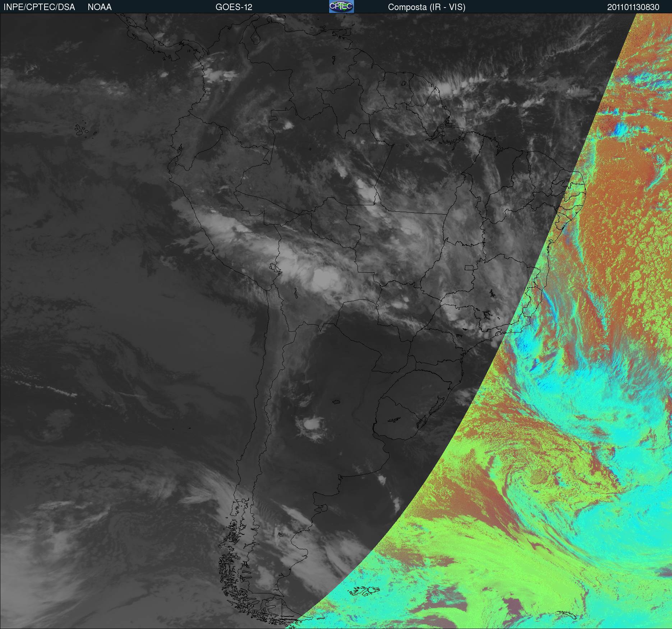This screenshot has width=672, height=629.
Task: Click the NOAA label in header
Action: click(100, 7)
